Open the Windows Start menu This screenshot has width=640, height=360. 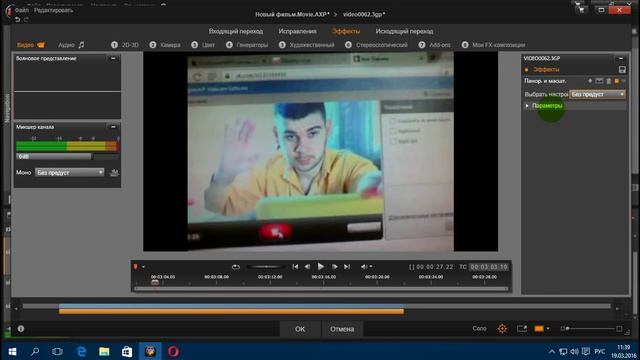click(12, 351)
